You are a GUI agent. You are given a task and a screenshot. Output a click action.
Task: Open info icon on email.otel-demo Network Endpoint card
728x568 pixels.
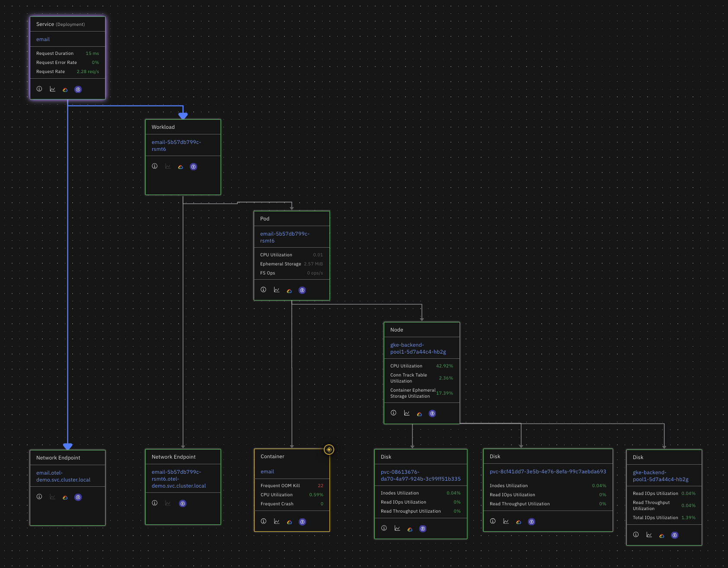(39, 497)
